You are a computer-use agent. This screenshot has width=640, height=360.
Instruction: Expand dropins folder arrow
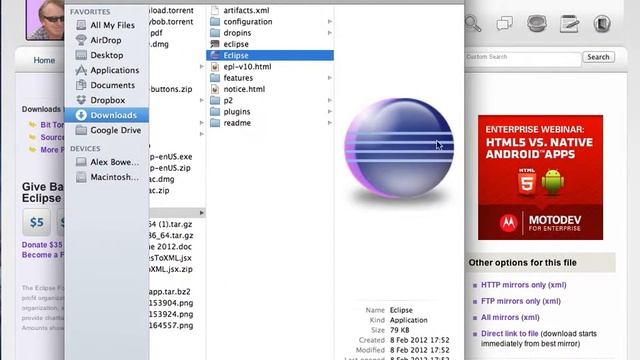(329, 33)
